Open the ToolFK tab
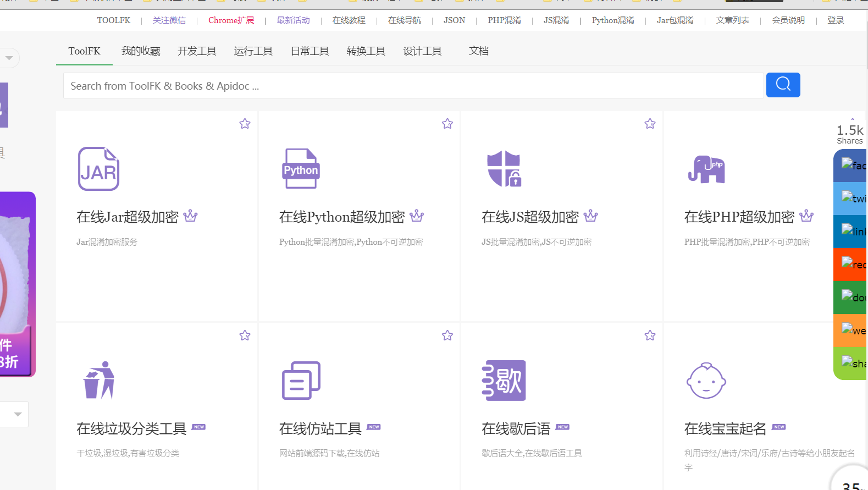 coord(84,51)
